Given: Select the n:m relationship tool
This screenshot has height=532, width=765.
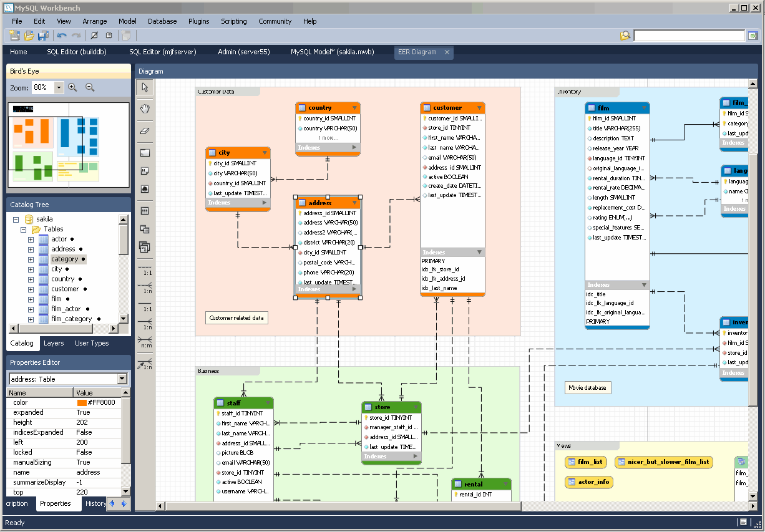Looking at the screenshot, I should point(145,342).
